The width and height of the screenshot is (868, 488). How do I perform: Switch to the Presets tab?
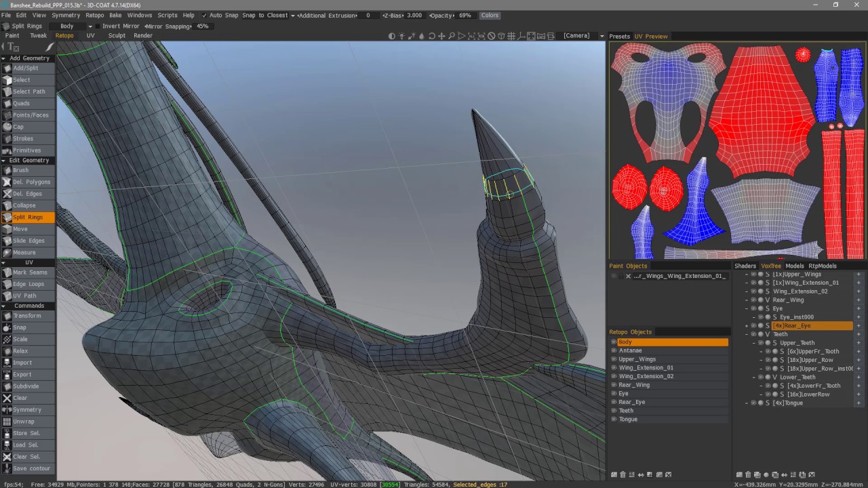pyautogui.click(x=619, y=37)
